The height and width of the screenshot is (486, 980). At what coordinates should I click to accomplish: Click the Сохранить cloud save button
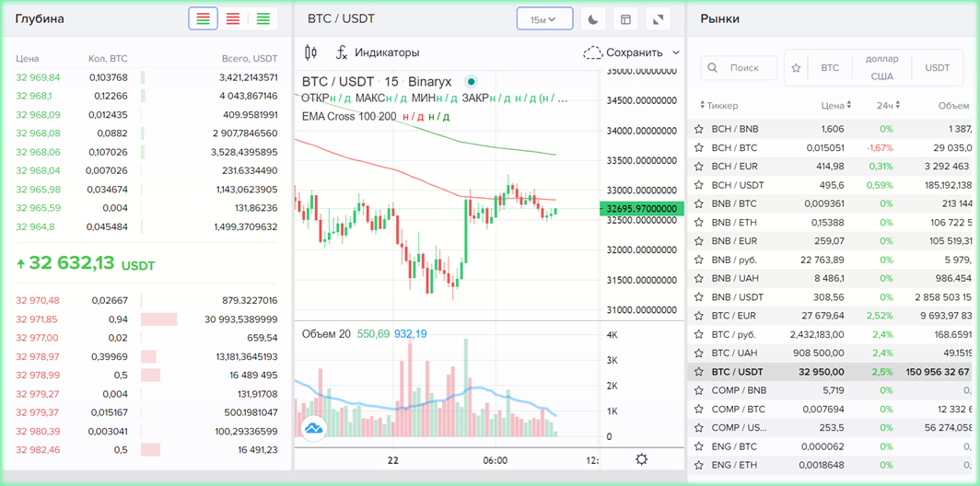[624, 53]
